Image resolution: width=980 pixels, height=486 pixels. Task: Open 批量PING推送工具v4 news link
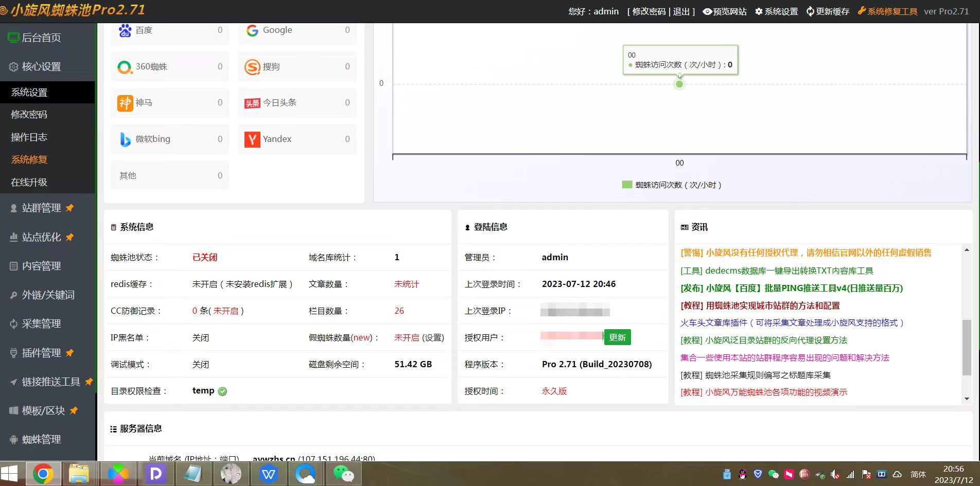[x=792, y=288]
